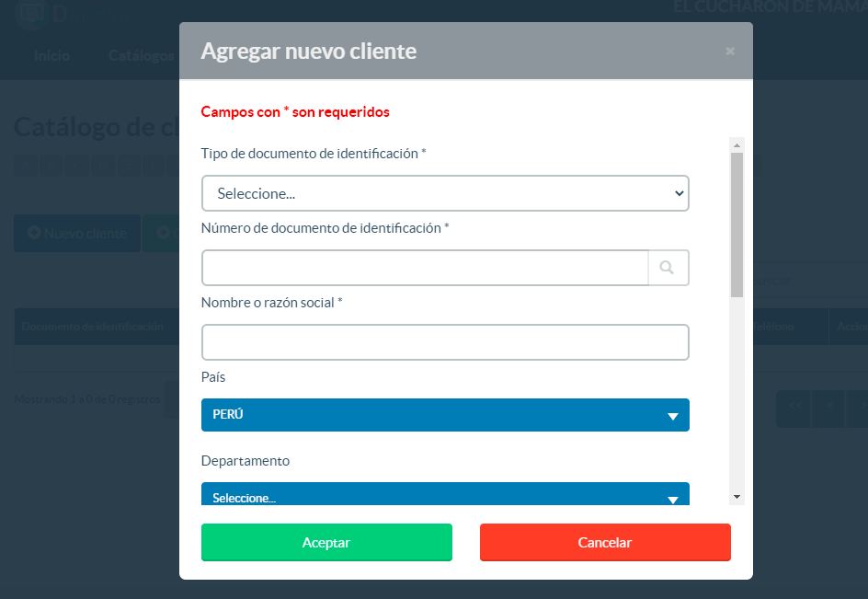Open the País dropdown showing PERÚ

tap(445, 415)
